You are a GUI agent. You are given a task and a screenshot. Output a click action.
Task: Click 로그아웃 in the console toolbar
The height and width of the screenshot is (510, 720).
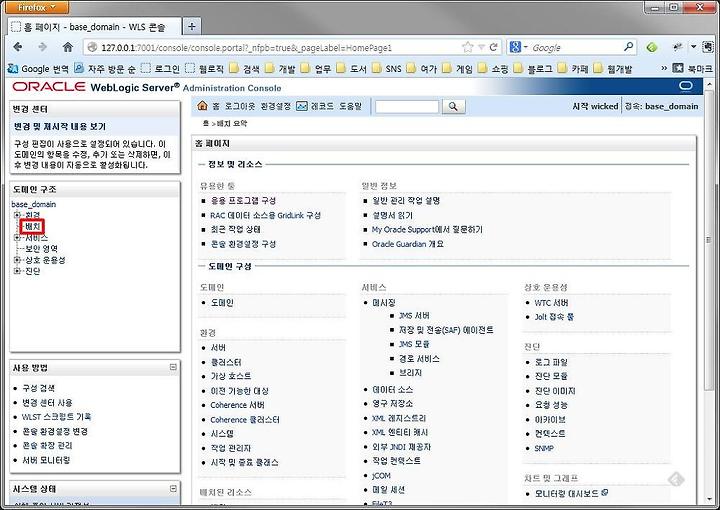(x=240, y=106)
